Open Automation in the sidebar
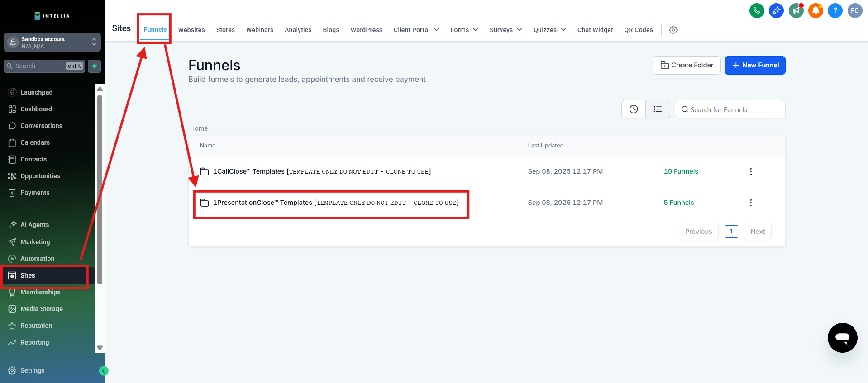 click(x=37, y=259)
